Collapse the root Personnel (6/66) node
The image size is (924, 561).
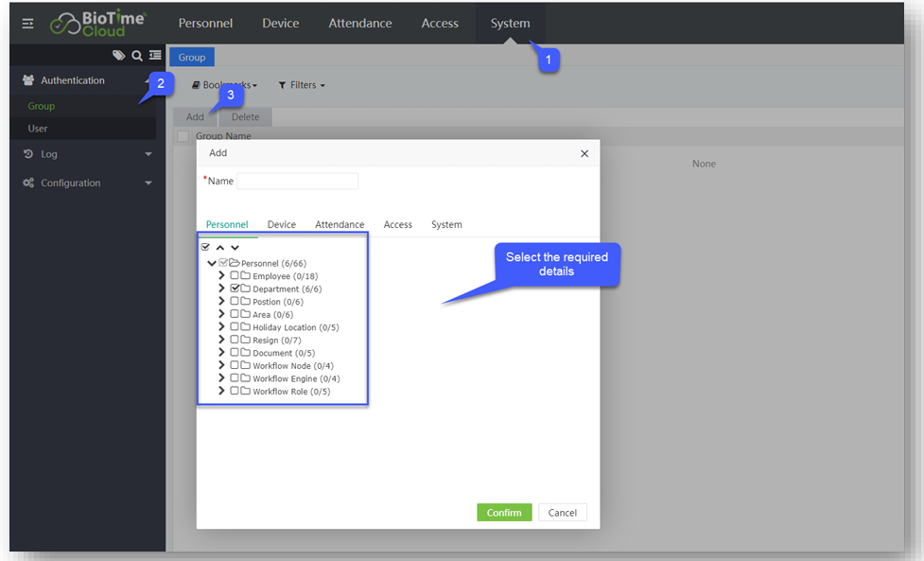pyautogui.click(x=211, y=264)
